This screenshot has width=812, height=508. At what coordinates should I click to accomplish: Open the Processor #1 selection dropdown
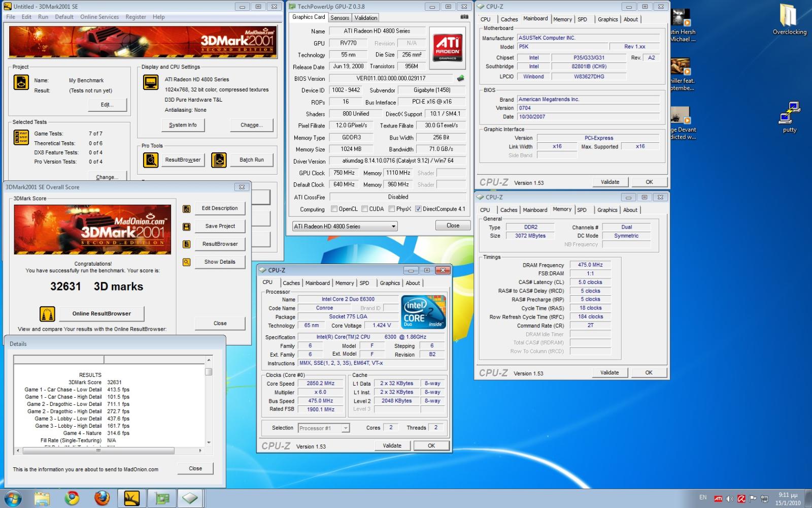(x=324, y=428)
